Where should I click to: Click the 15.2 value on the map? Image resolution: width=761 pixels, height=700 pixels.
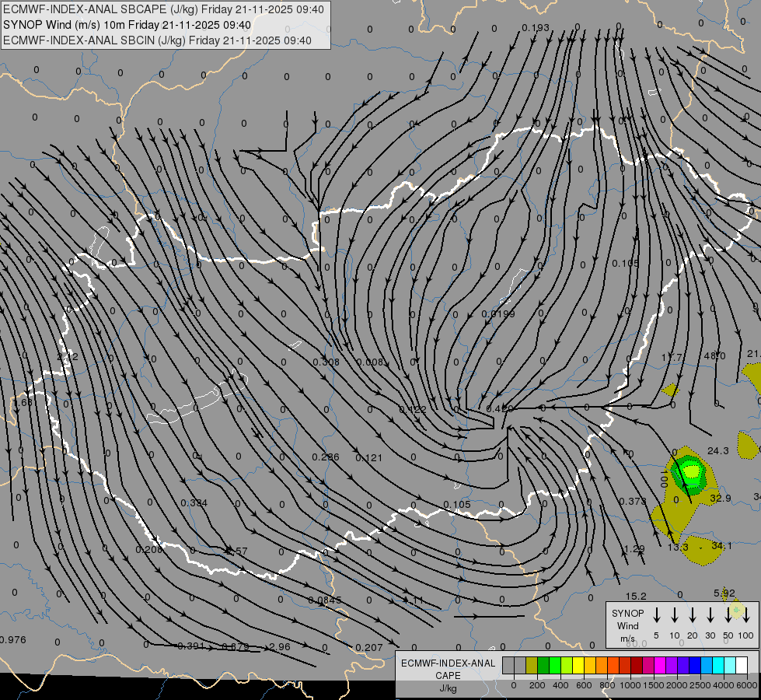pos(636,596)
